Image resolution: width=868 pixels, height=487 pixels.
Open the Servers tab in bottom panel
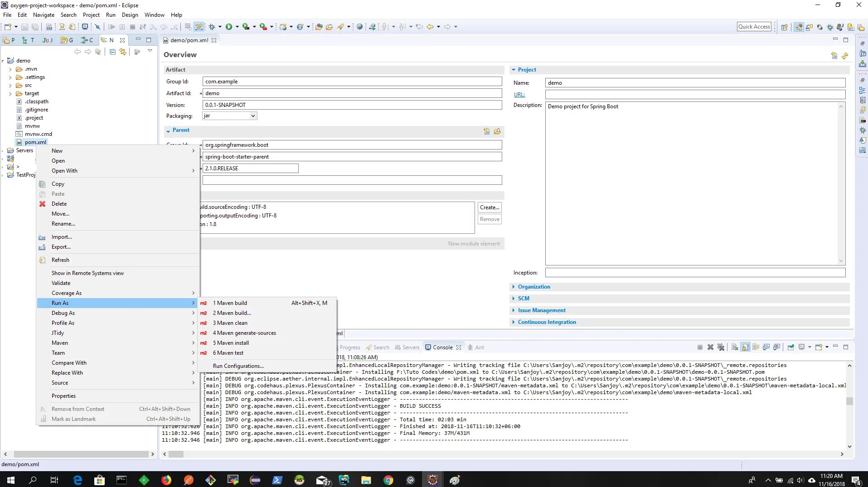(x=407, y=347)
